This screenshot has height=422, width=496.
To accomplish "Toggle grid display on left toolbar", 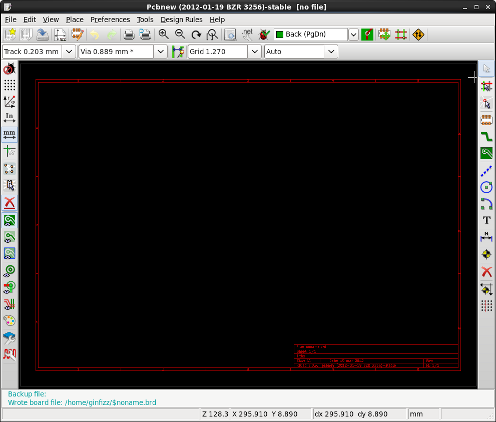I will click(9, 85).
